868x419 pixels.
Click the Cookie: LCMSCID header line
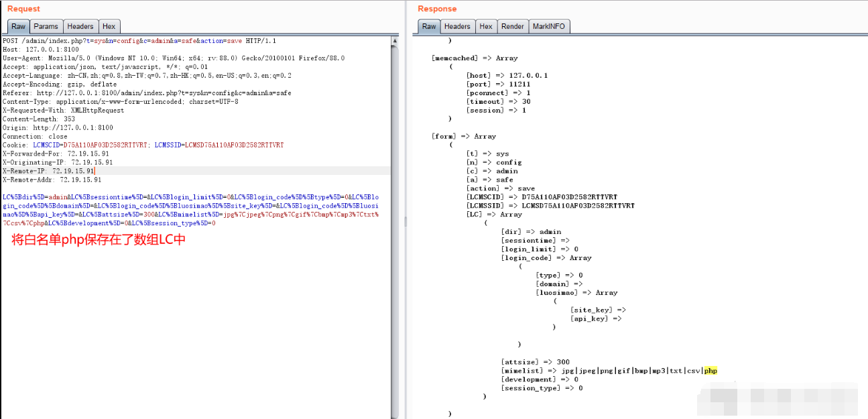(x=143, y=145)
